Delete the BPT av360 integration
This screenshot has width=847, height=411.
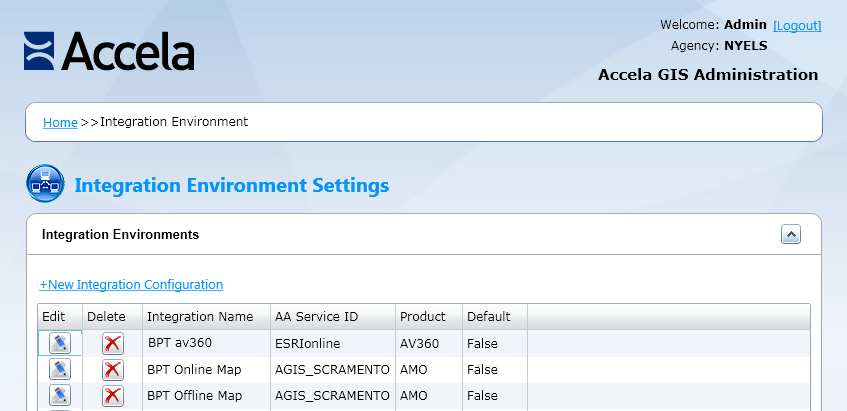[113, 343]
